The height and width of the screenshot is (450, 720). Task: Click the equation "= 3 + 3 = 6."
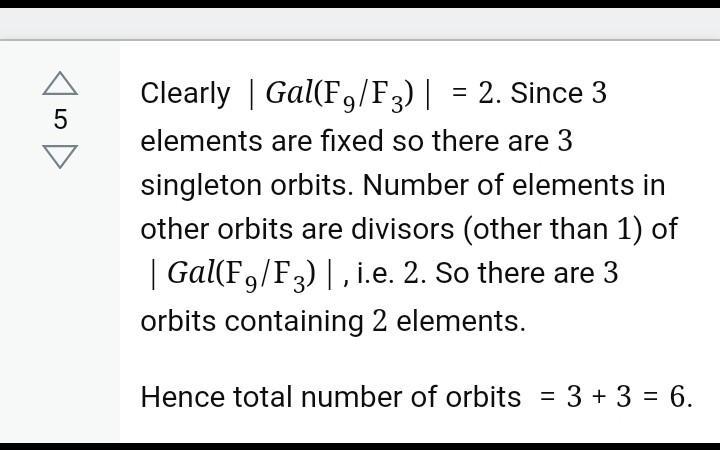tap(615, 397)
